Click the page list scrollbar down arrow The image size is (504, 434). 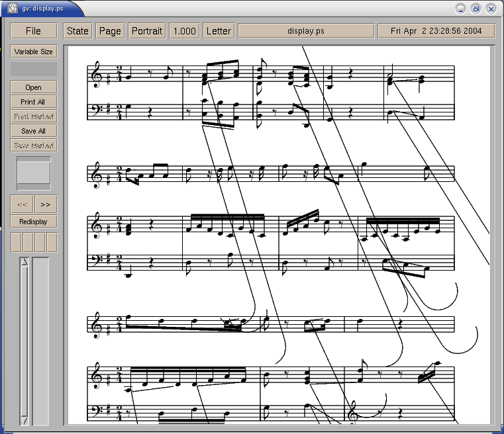25,420
